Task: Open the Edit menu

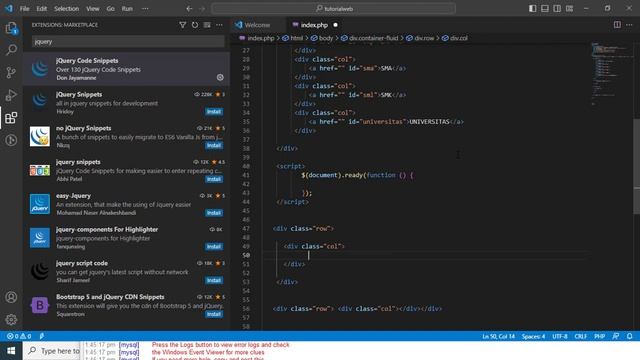Action: [42, 9]
